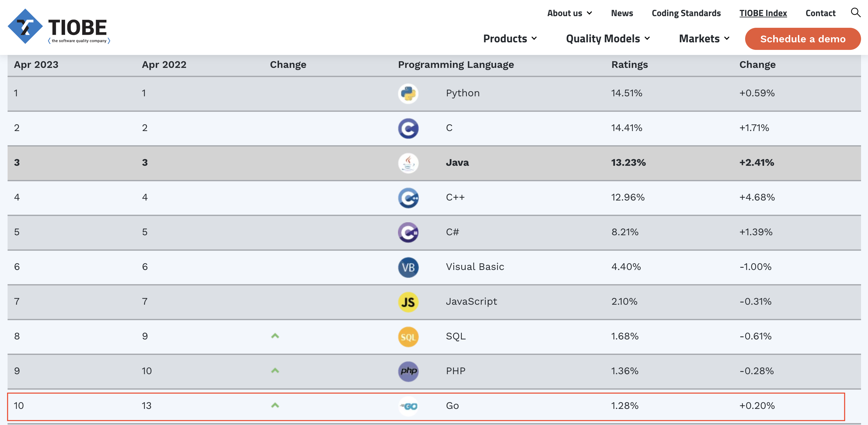Viewport: 868px width, 425px height.
Task: Open the search magnifier icon
Action: tap(855, 12)
